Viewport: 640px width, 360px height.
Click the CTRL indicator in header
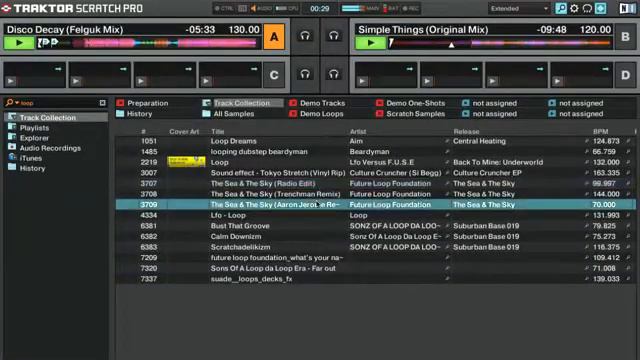coord(224,9)
